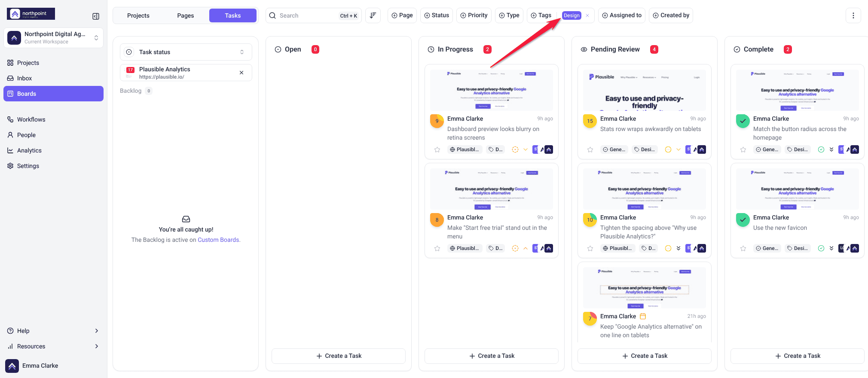868x378 pixels.
Task: Star the Match the button radius task
Action: click(743, 149)
